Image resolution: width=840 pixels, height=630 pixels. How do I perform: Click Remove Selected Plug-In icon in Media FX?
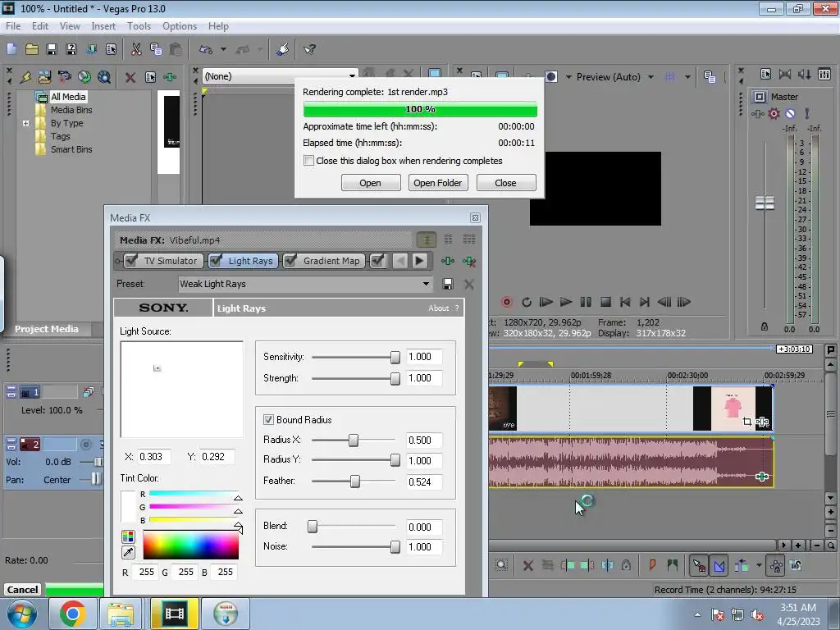tap(469, 261)
